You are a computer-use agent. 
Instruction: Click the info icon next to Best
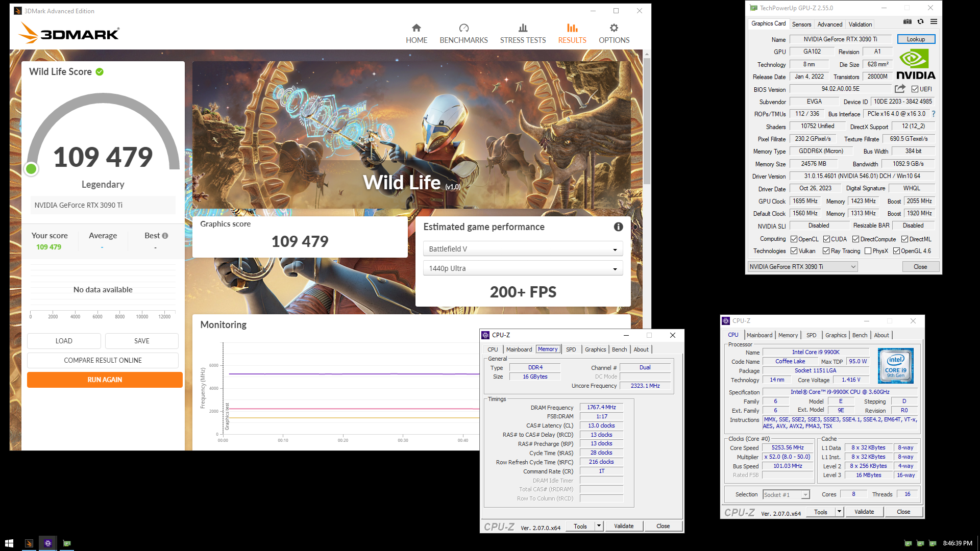click(x=165, y=236)
